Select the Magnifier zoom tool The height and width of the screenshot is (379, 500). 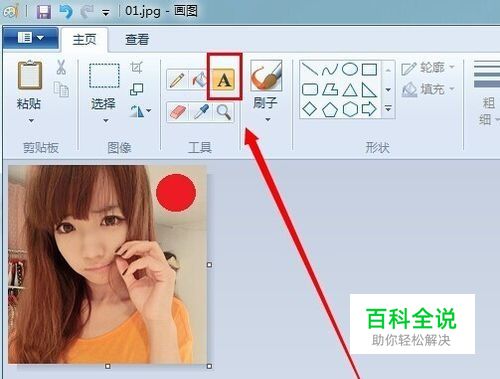pyautogui.click(x=223, y=112)
